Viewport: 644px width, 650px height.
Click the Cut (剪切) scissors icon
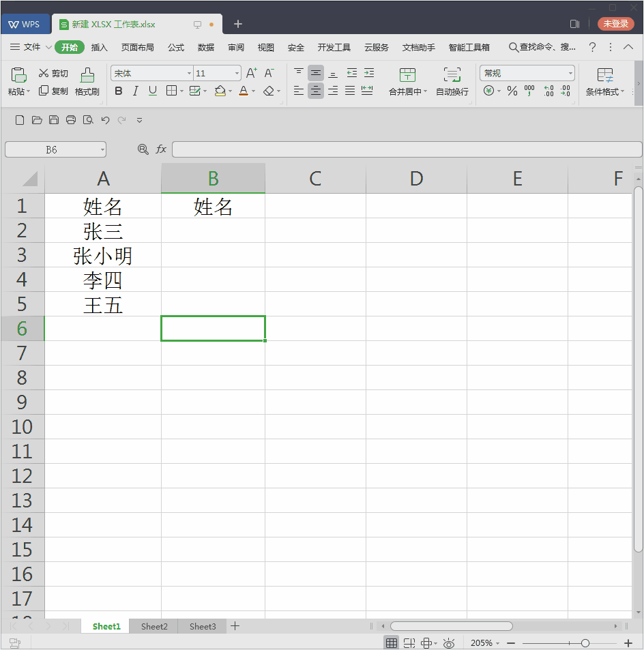(x=44, y=73)
